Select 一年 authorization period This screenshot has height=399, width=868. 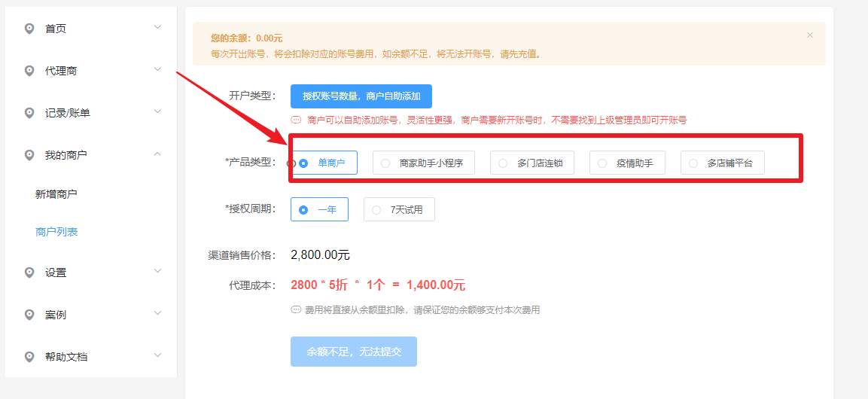click(319, 209)
